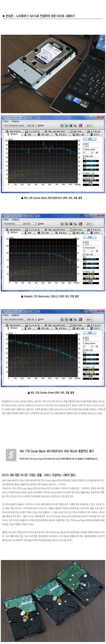Open 자동 소음 관리(AAM) speaker tab in ST31000528AS window
This screenshot has height=644, width=106.
pos(55,230)
